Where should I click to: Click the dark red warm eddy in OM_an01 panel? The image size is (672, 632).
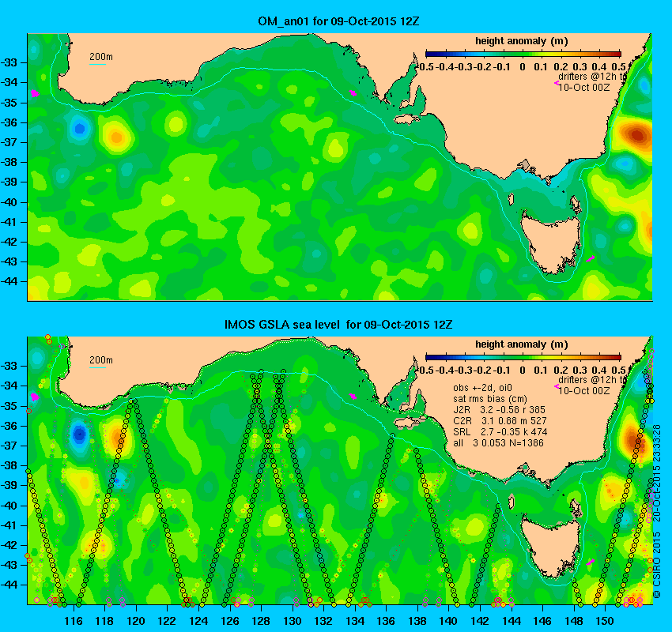point(637,135)
